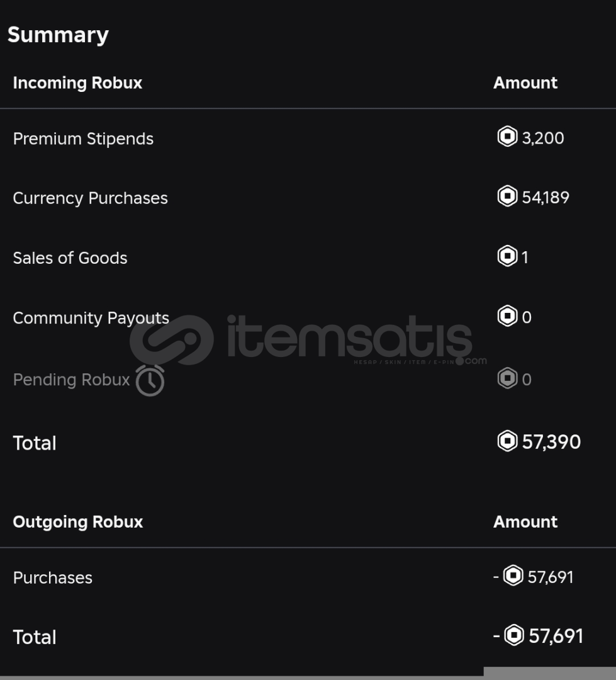Click the Robux icon beside Premium Stipends amount

(x=507, y=137)
